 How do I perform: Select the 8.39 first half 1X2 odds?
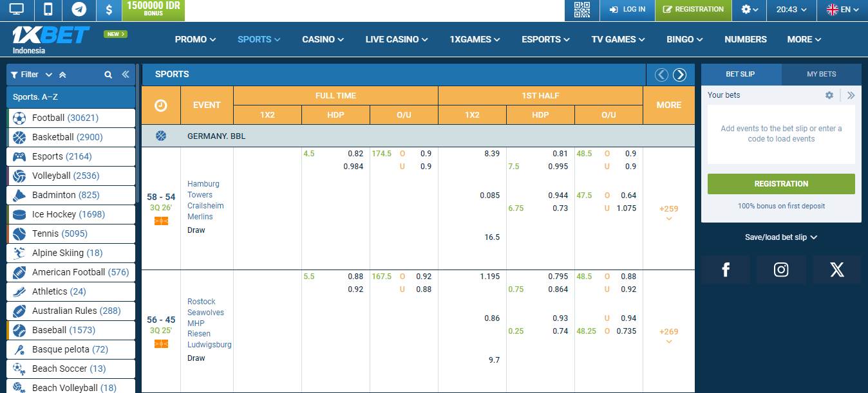tap(492, 154)
